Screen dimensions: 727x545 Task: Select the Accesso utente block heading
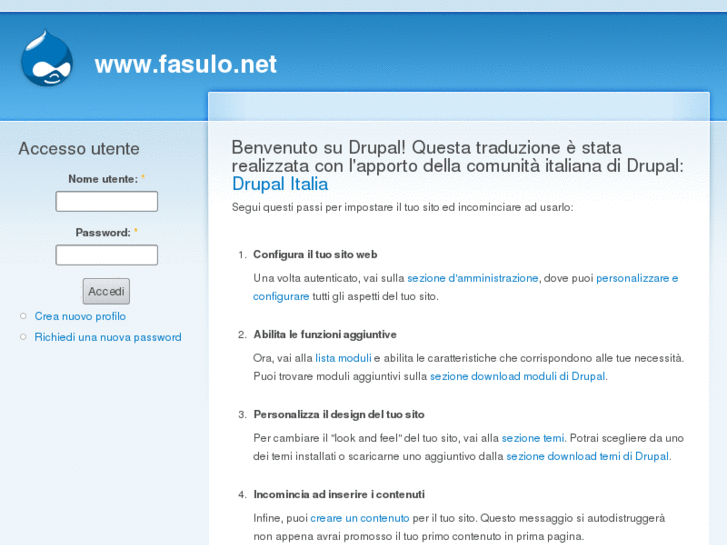79,149
